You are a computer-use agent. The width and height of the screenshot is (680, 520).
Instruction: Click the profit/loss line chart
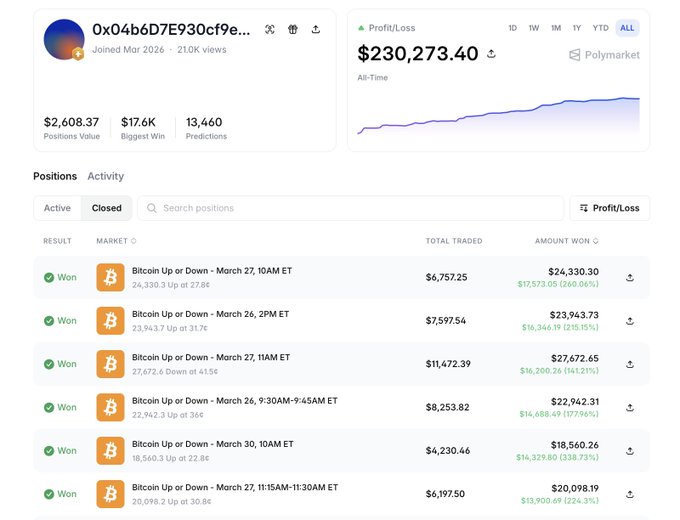click(498, 115)
